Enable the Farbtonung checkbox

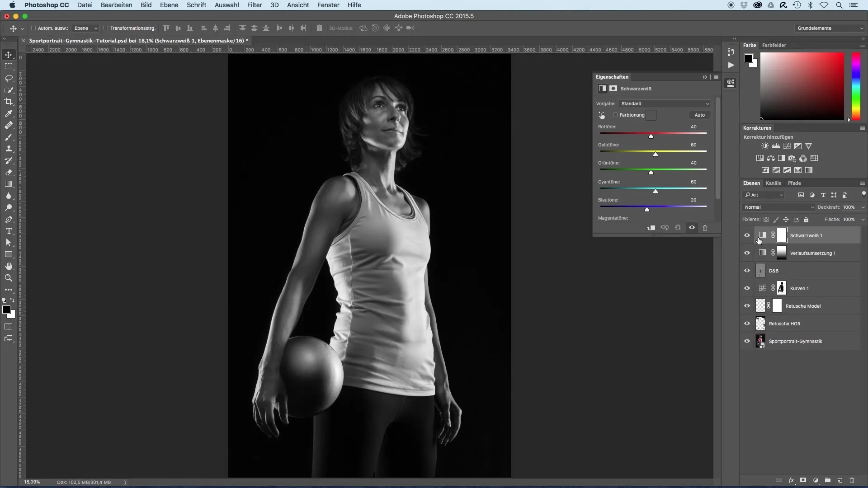[615, 115]
